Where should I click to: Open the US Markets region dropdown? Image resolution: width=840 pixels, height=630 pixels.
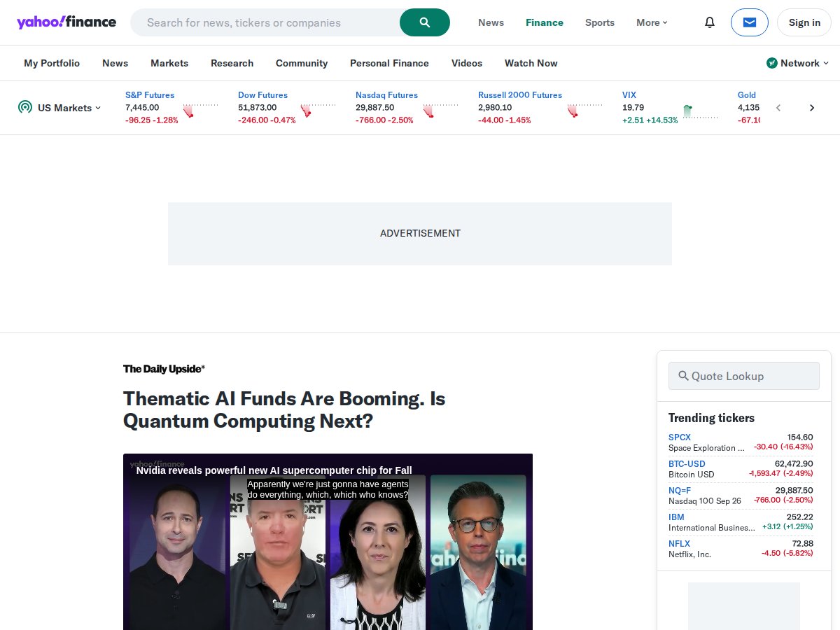tap(69, 108)
